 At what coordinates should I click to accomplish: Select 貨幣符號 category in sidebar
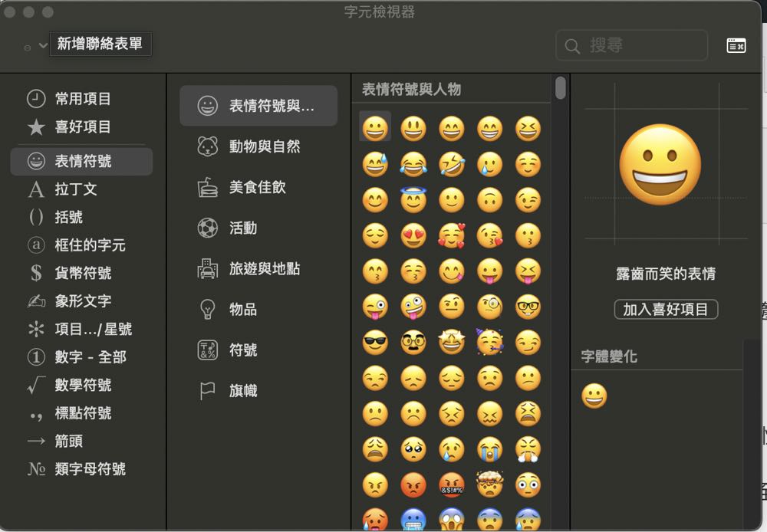coord(81,273)
